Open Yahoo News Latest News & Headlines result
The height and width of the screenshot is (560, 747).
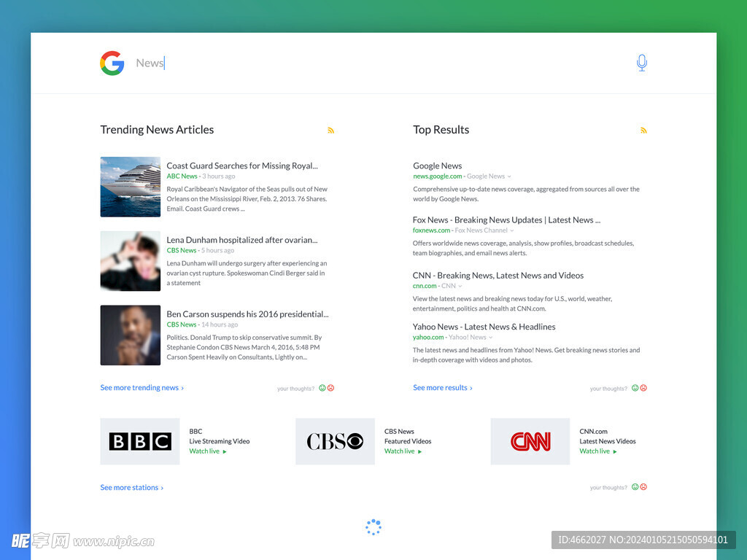(x=484, y=327)
